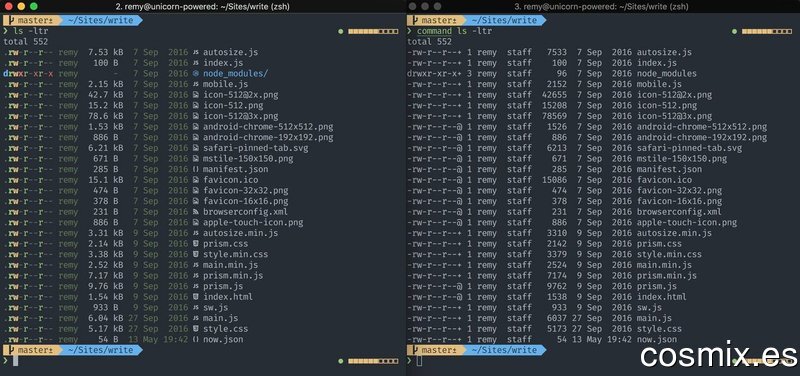Click the RSS icon next to browserconfig.xml

196,212
